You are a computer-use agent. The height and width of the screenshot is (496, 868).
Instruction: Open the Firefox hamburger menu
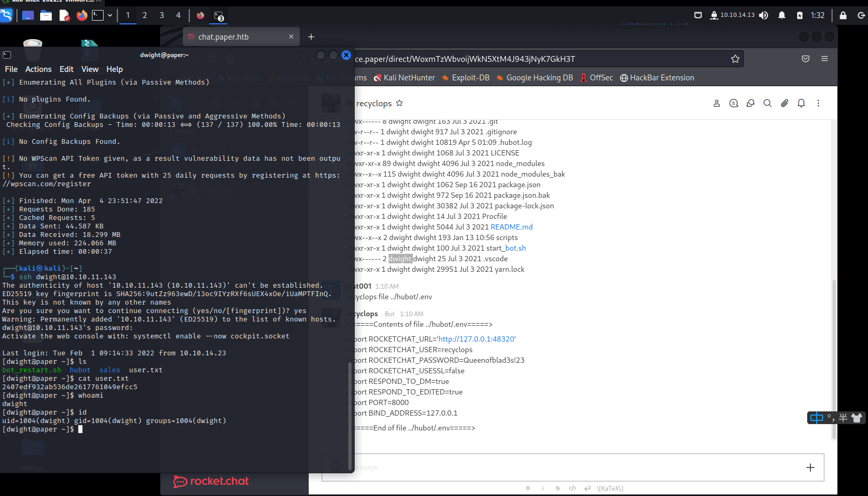pos(824,59)
